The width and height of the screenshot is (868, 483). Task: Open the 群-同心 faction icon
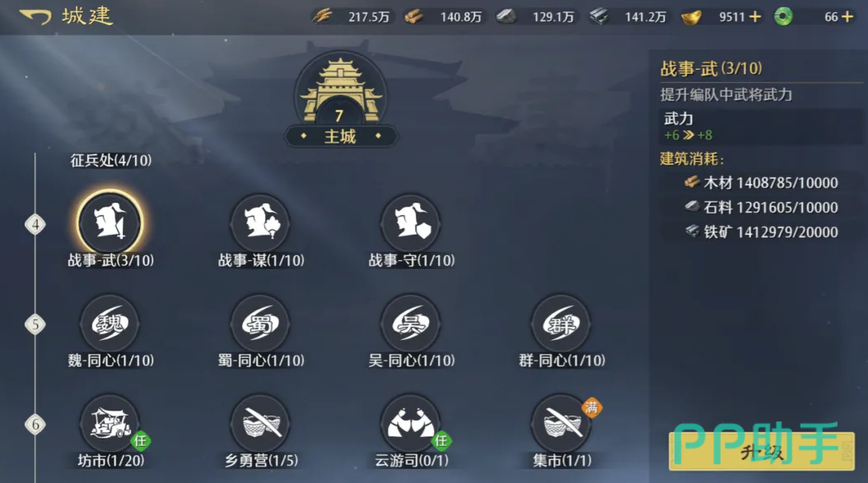(562, 323)
